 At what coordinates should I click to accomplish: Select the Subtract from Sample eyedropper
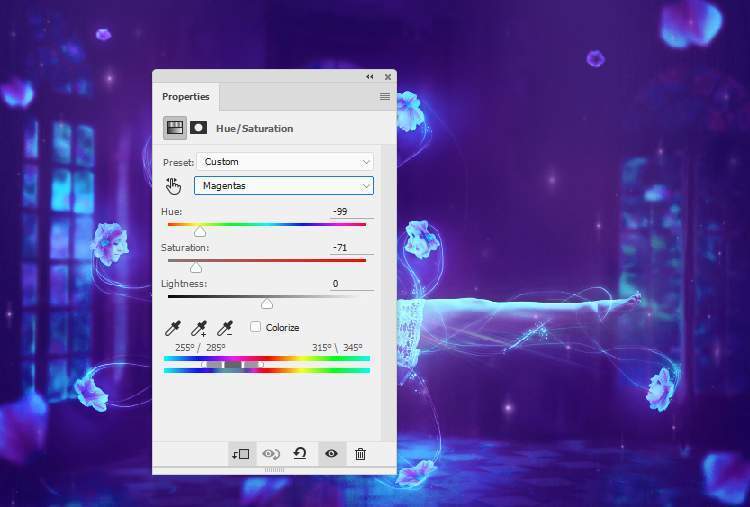click(225, 328)
